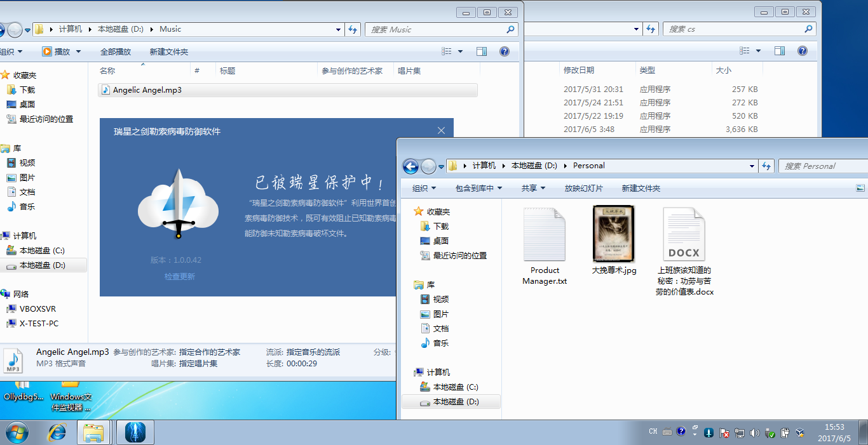The width and height of the screenshot is (868, 445).
Task: Click the 搜索 Personal search box
Action: click(823, 166)
